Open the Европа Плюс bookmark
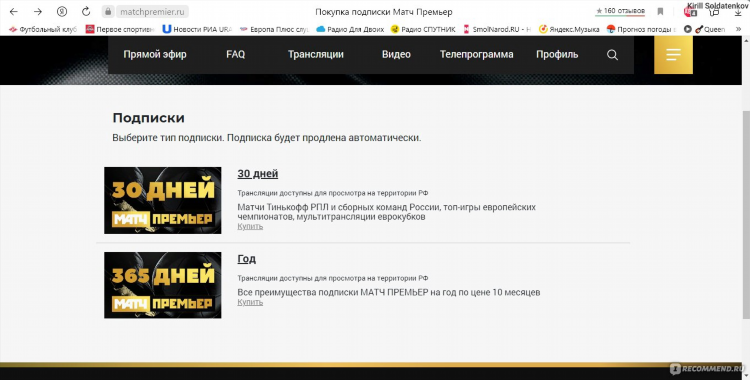Viewport: 750px width, 380px height. click(274, 29)
